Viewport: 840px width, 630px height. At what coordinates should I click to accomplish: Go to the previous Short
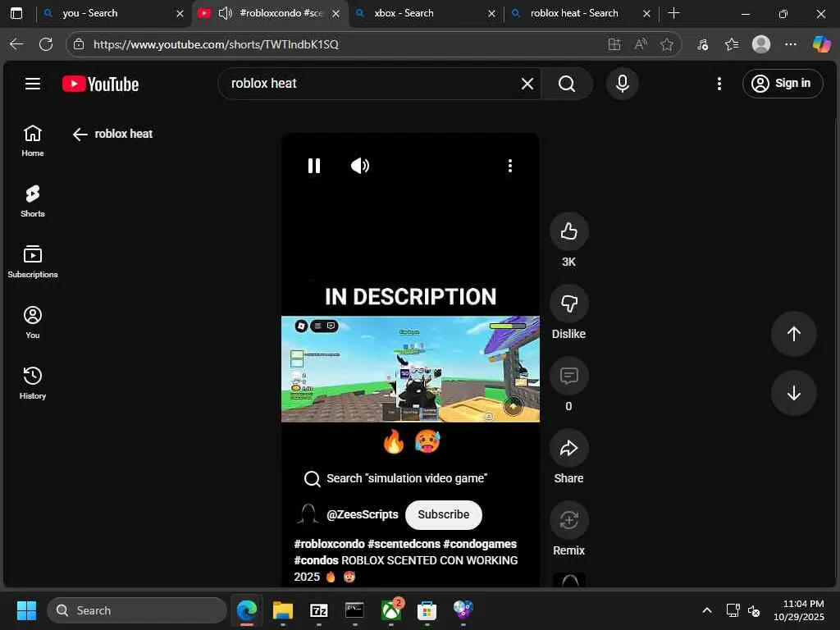point(793,334)
